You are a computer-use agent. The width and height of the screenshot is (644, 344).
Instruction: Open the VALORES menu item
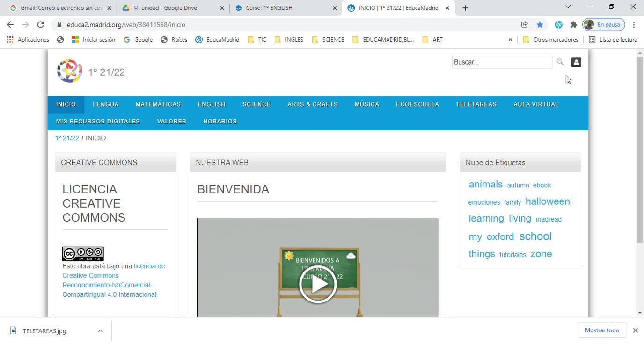click(x=172, y=122)
